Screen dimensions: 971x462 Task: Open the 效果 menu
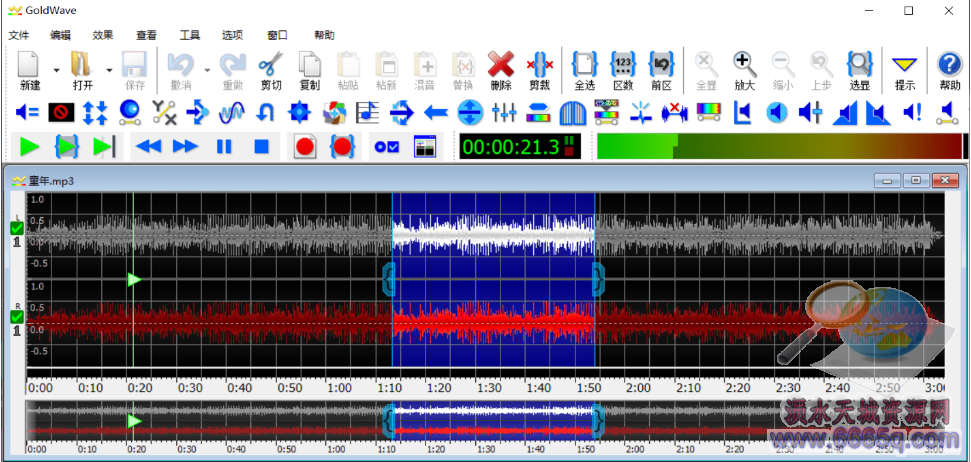click(103, 35)
